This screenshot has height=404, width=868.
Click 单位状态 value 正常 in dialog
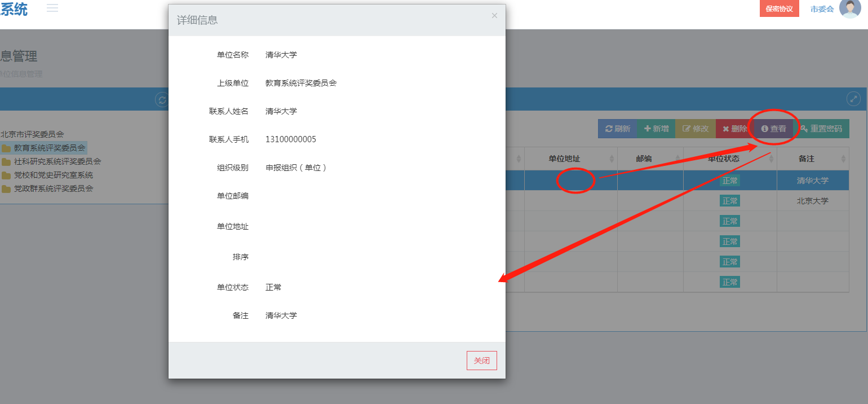[273, 287]
